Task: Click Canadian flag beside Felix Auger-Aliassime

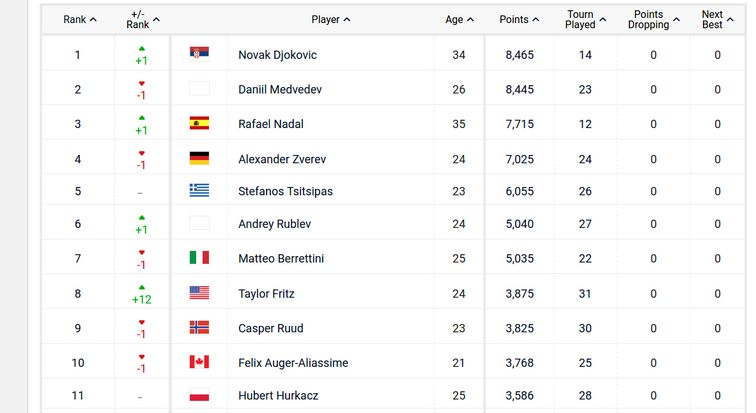Action: pos(199,362)
